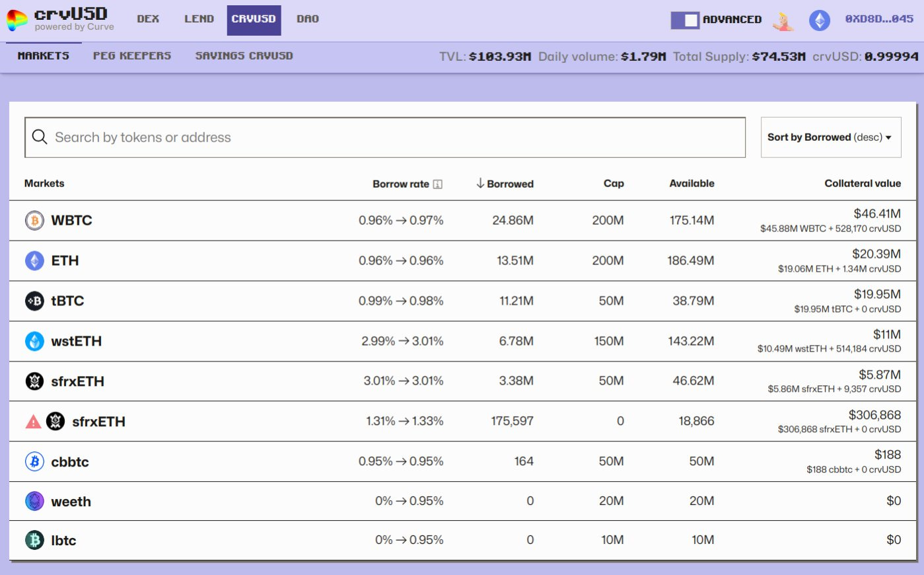Toggle the Advanced mode switch
This screenshot has width=924, height=575.
pos(685,20)
